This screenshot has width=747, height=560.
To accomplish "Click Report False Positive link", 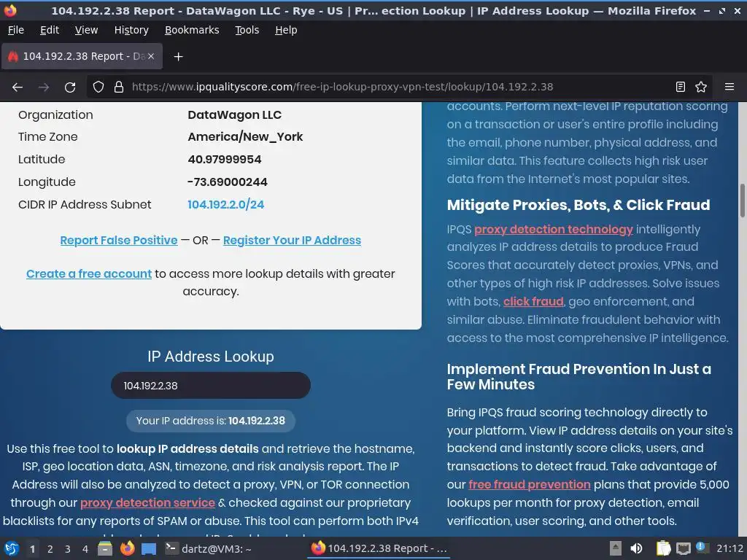I will [119, 241].
